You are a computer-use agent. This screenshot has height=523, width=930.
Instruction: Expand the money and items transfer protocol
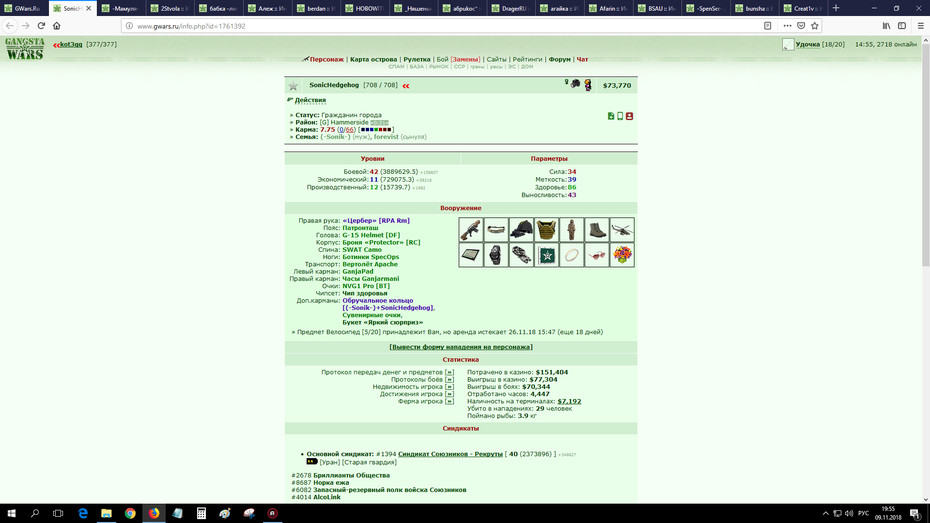[449, 372]
